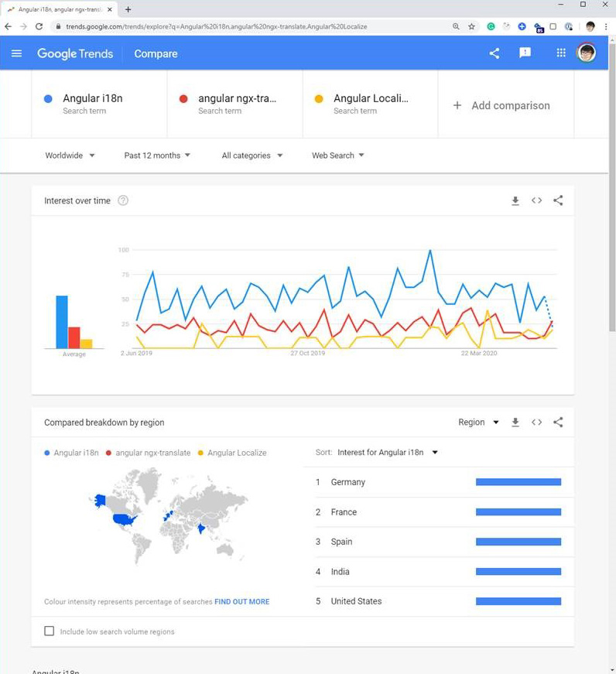Image resolution: width=616 pixels, height=674 pixels.
Task: Close the Angular i18n browser tab
Action: point(110,9)
